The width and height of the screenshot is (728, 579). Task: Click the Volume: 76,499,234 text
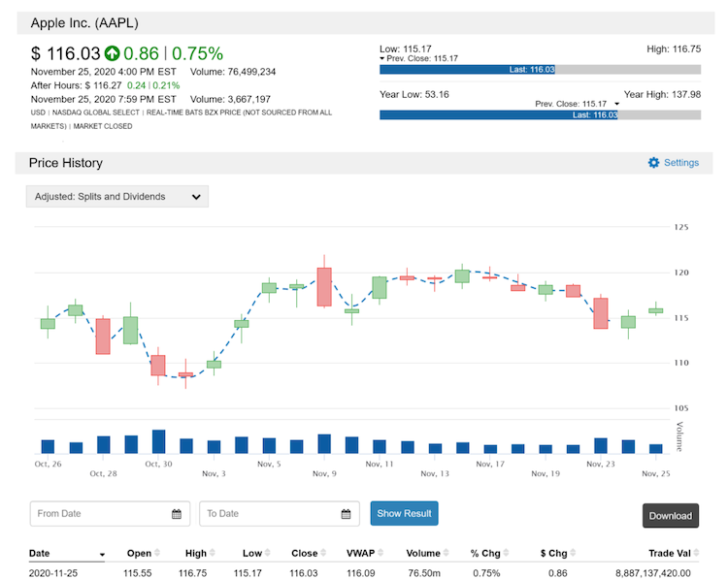(233, 72)
